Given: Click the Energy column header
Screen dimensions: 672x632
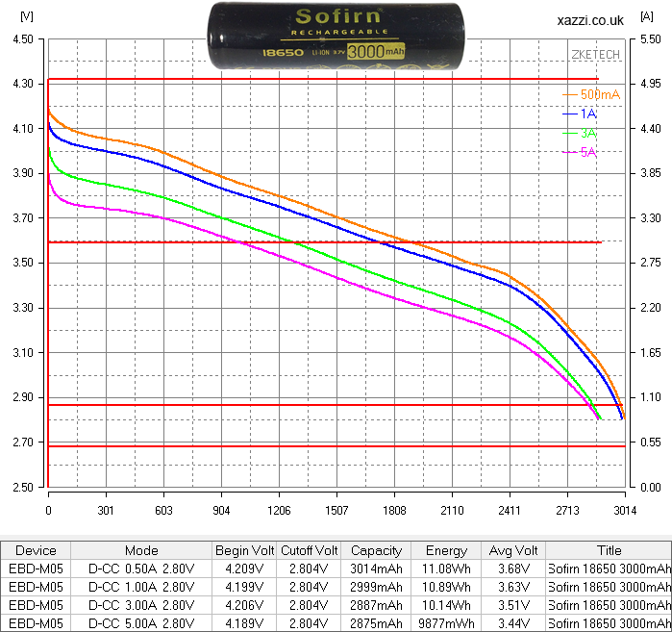Looking at the screenshot, I should [x=446, y=550].
